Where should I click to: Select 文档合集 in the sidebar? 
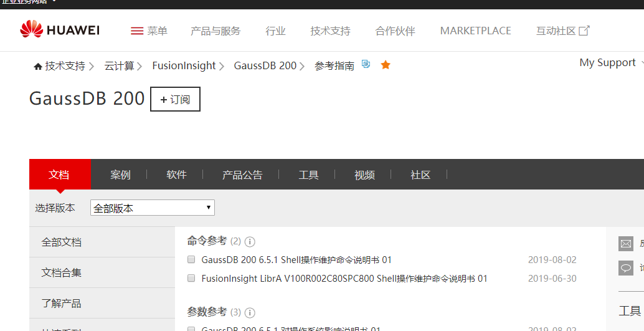click(x=102, y=272)
